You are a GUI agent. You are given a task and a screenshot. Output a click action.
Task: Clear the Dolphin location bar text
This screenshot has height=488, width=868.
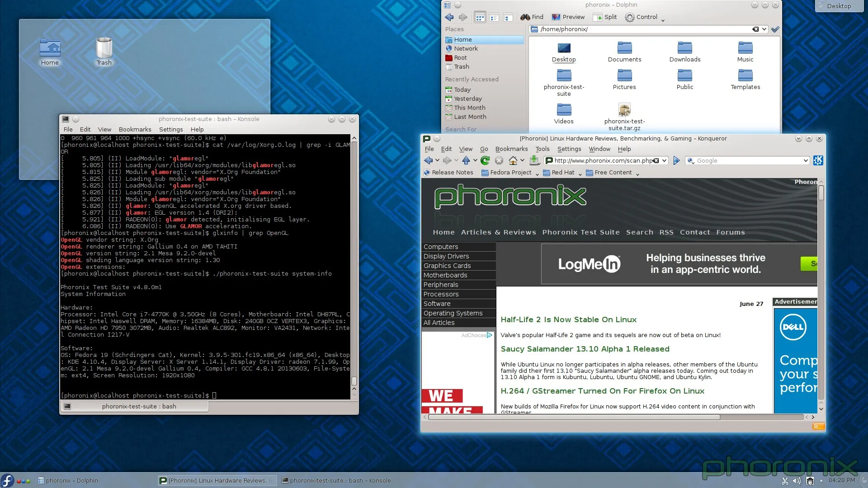[755, 29]
